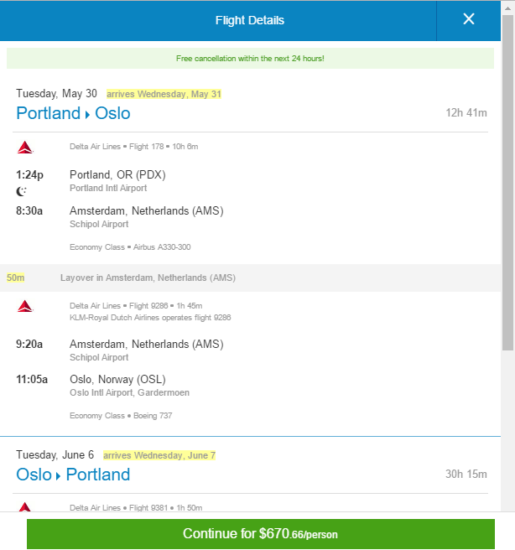This screenshot has width=515, height=550.
Task: Click Delta logo for Flight 9286
Action: (x=25, y=306)
